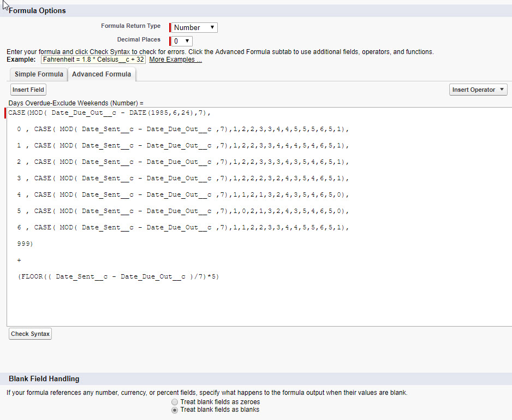Switch to the Simple Formula tab
This screenshot has height=420, width=512.
tap(39, 74)
